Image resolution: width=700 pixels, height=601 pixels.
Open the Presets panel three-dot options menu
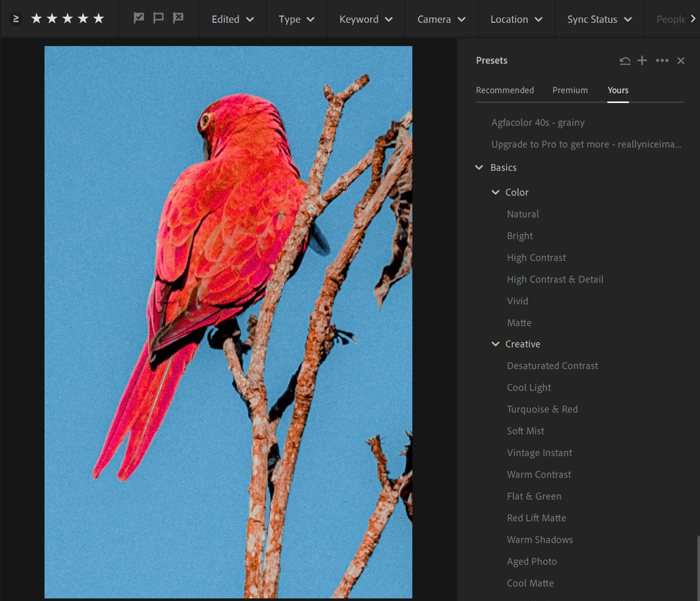point(662,61)
